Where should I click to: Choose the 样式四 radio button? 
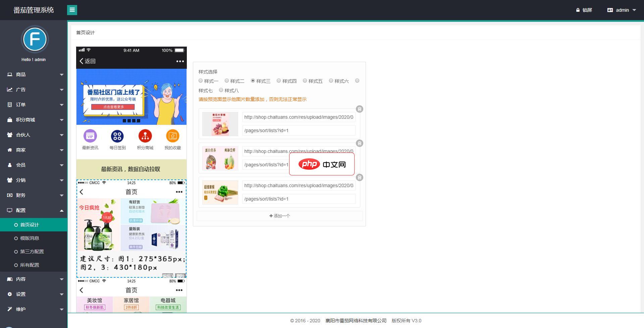tap(279, 81)
